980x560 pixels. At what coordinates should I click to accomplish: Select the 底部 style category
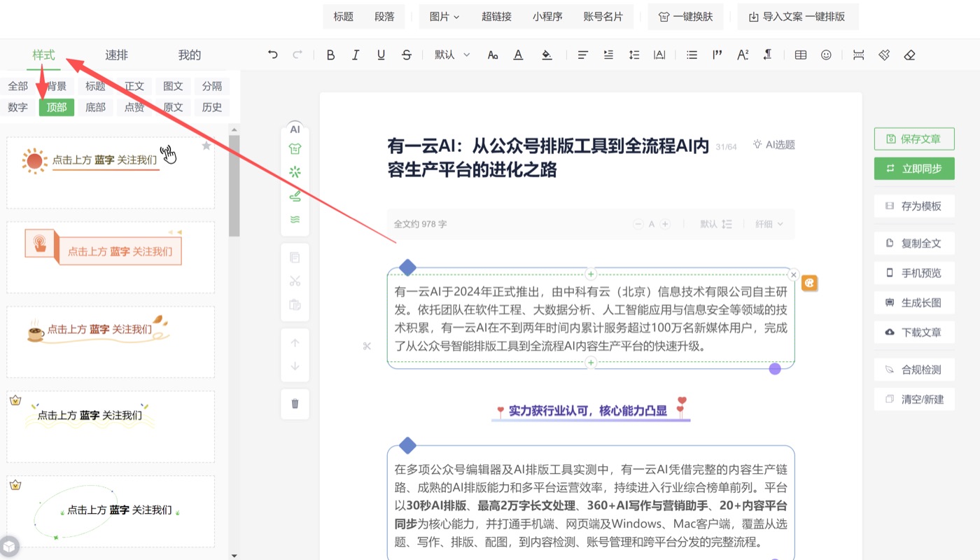[x=95, y=107]
